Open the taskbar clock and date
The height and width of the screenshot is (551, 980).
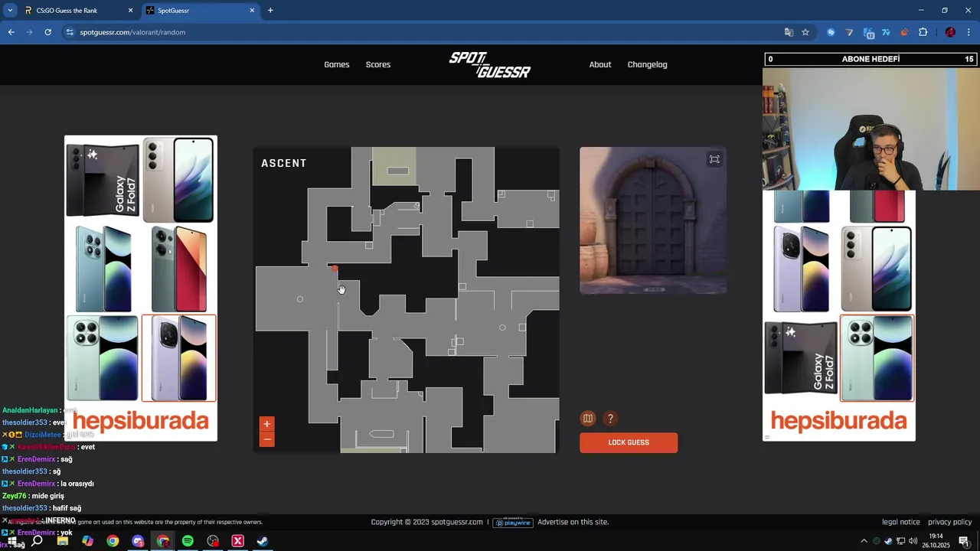click(936, 541)
